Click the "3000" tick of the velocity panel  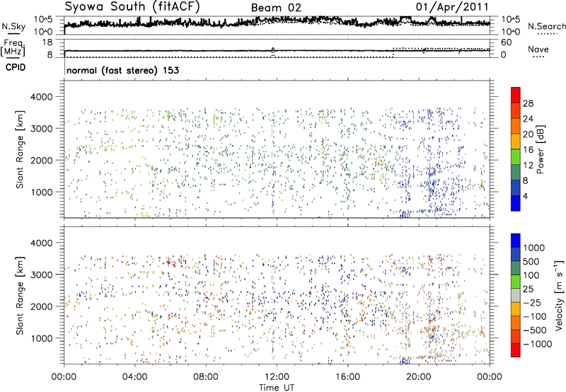click(x=42, y=275)
